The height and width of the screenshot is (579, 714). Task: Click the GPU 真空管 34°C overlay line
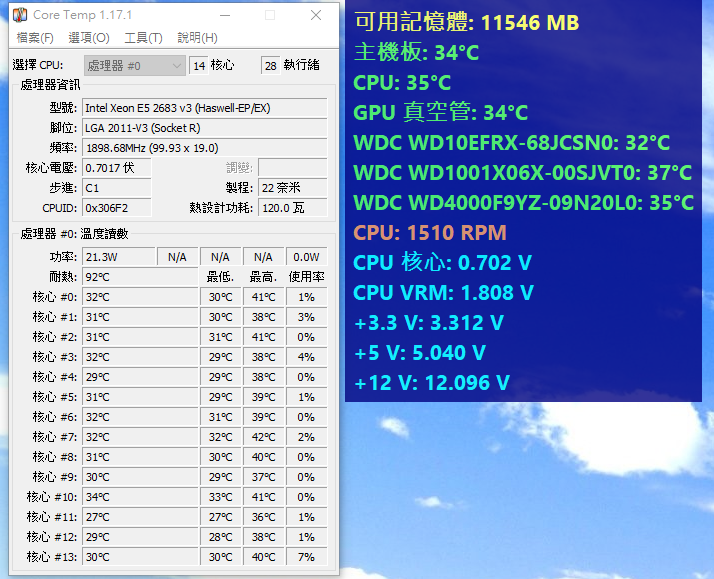tap(441, 112)
